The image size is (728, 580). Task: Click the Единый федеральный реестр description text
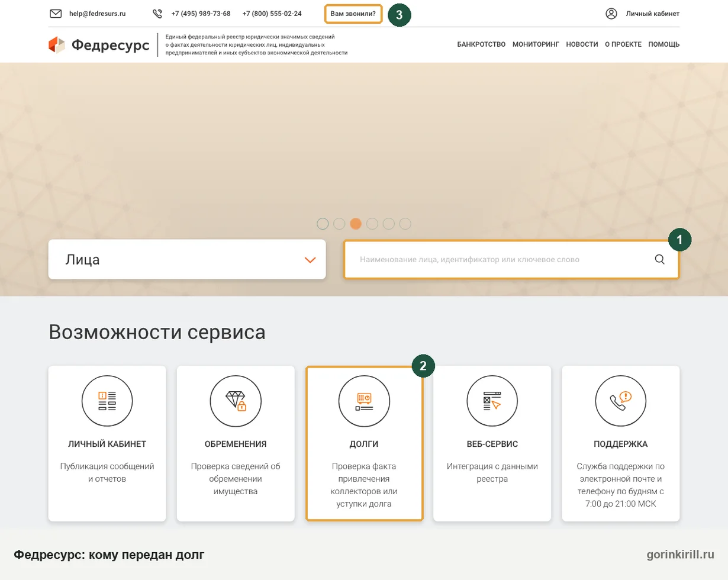point(256,45)
